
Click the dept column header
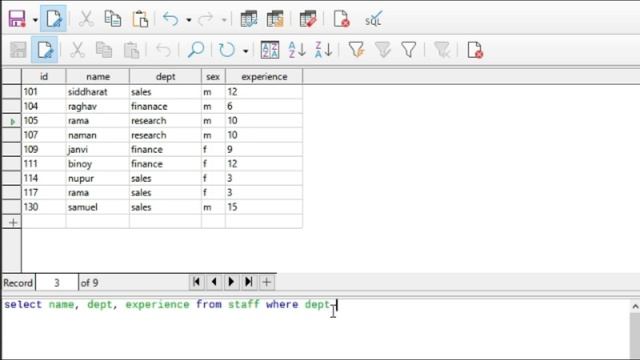pyautogui.click(x=165, y=76)
